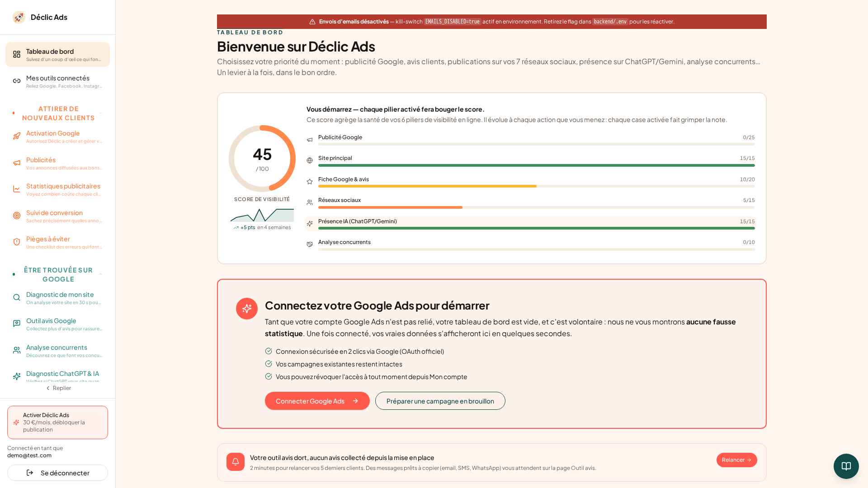
Task: Click Se déconnecter button
Action: pos(57,473)
